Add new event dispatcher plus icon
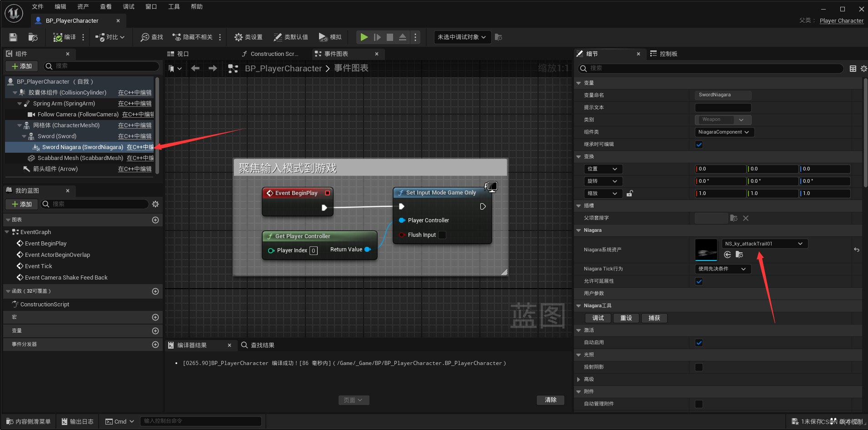 [155, 345]
